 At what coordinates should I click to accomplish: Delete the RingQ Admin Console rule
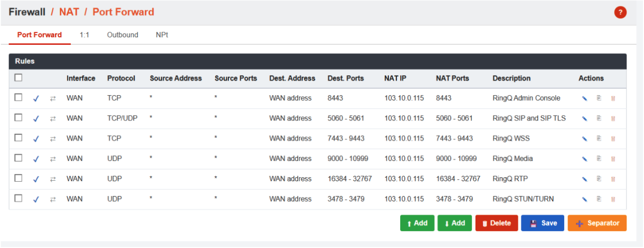(613, 98)
